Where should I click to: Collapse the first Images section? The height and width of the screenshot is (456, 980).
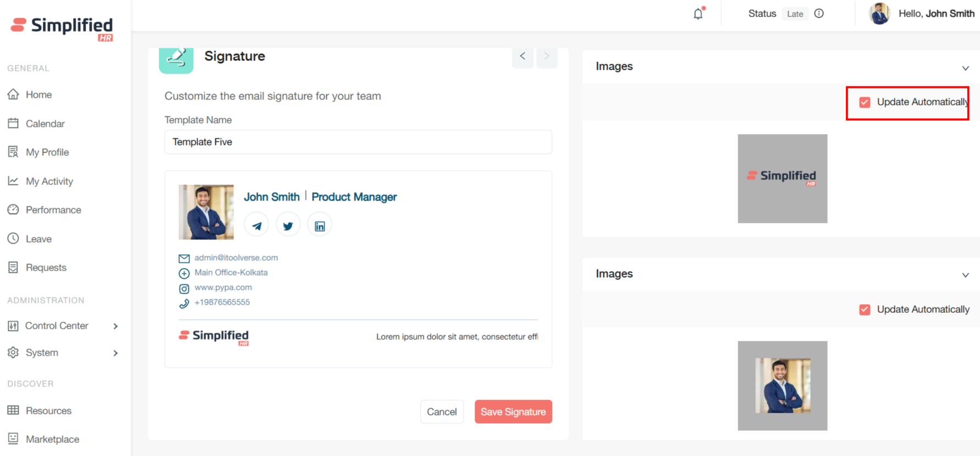965,68
